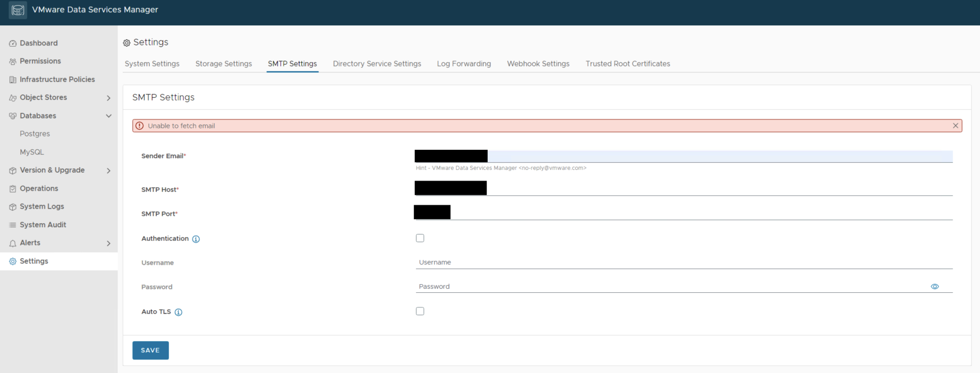Enable the Auto TLS checkbox
This screenshot has height=373, width=980.
[x=420, y=311]
